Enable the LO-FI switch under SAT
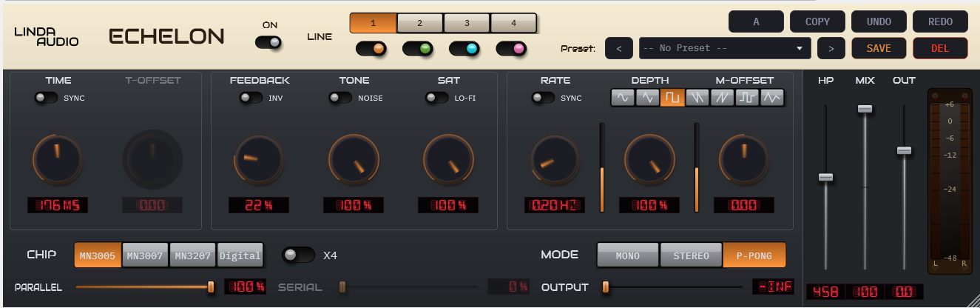 tap(437, 98)
